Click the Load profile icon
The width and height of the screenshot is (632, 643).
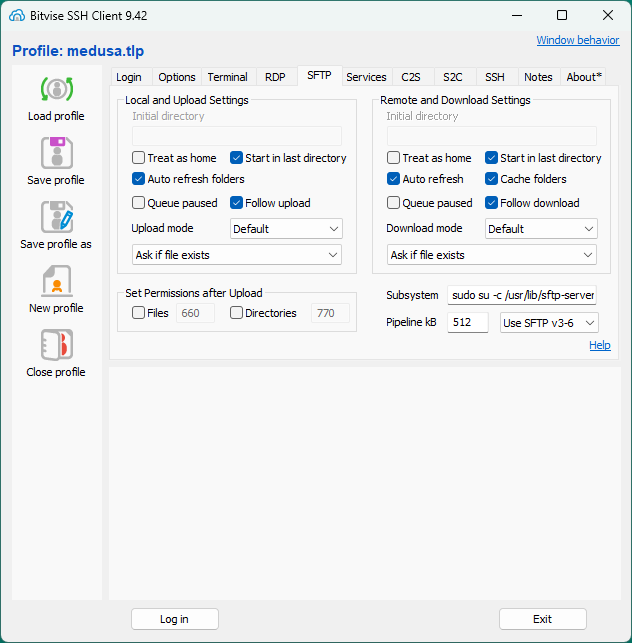pyautogui.click(x=57, y=89)
